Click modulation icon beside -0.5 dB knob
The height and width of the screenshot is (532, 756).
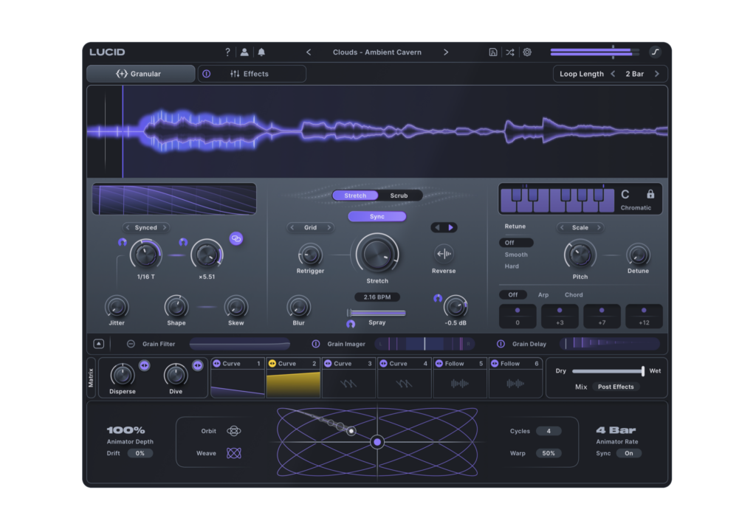coord(438,298)
